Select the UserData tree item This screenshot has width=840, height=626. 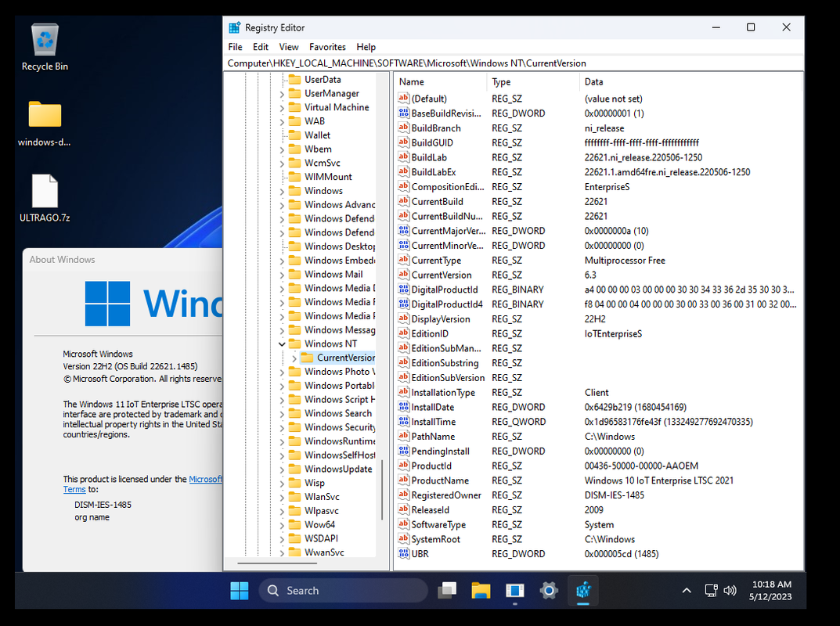click(323, 79)
